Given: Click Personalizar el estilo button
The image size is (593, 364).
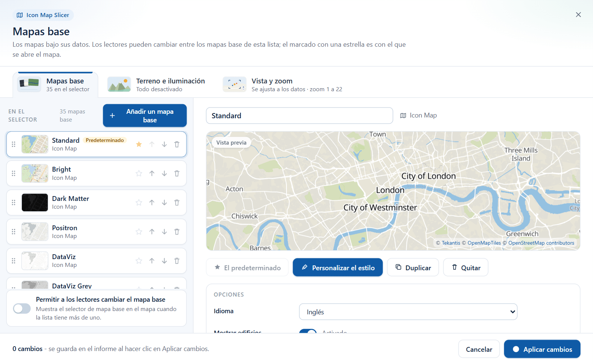Looking at the screenshot, I should pos(338,267).
